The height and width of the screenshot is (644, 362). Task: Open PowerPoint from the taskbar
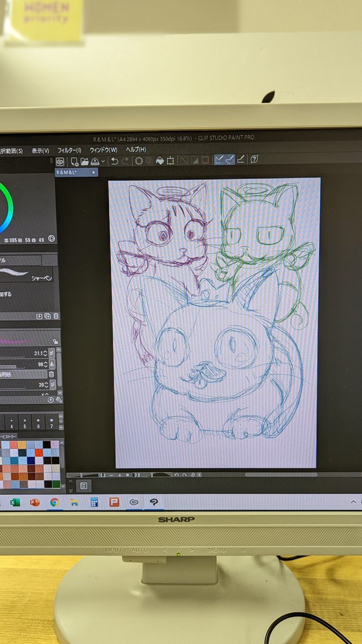(x=34, y=503)
